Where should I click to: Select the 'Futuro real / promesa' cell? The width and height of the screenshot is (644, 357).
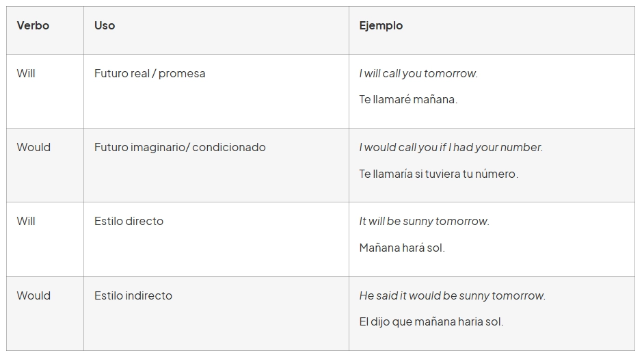point(150,73)
